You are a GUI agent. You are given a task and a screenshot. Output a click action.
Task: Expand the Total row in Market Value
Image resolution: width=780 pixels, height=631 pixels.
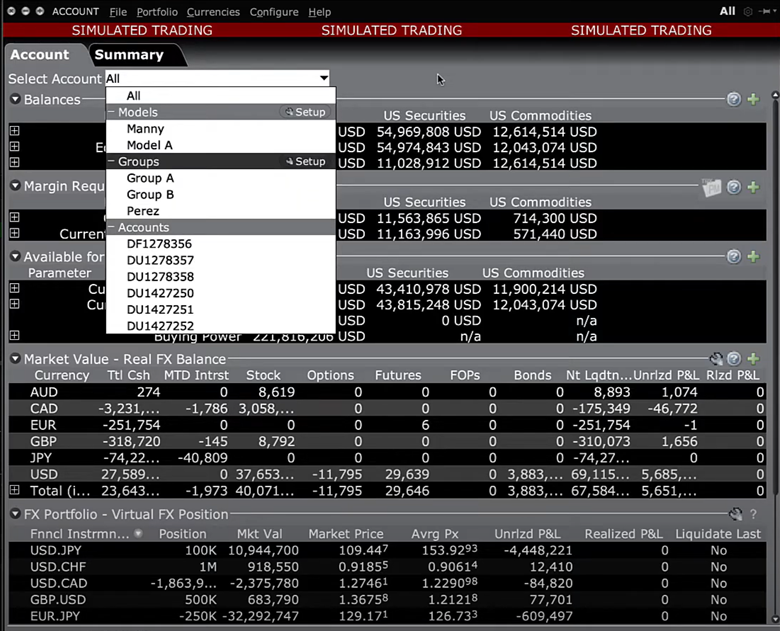click(x=14, y=490)
